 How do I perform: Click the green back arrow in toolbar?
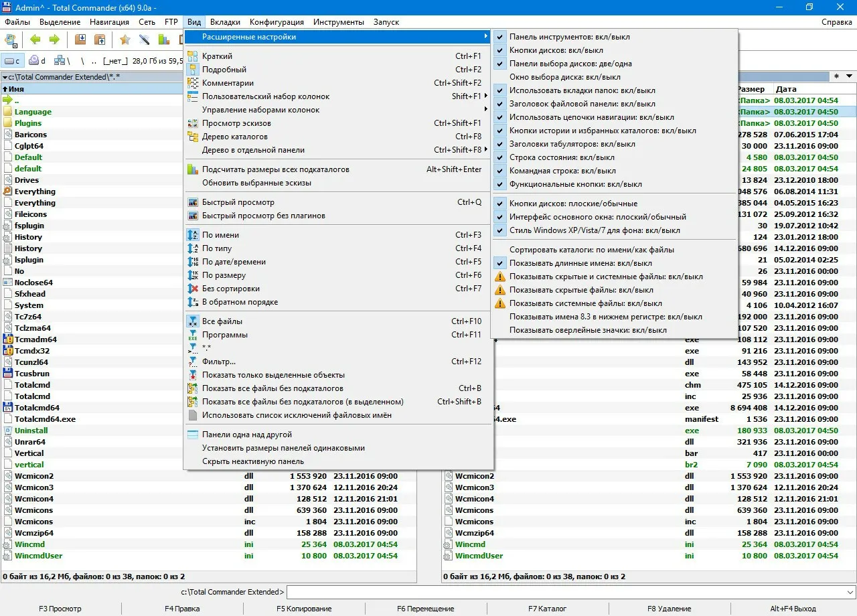tap(35, 40)
